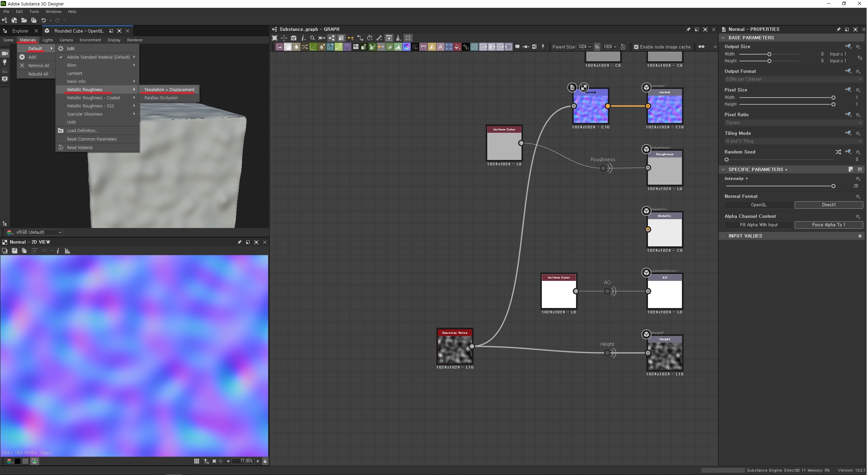
Task: Click Add material entry
Action: [36, 57]
